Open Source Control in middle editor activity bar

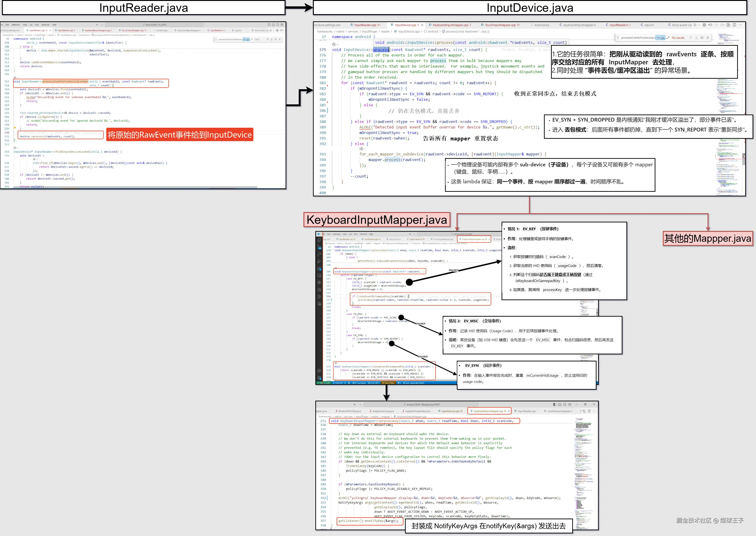[x=319, y=247]
